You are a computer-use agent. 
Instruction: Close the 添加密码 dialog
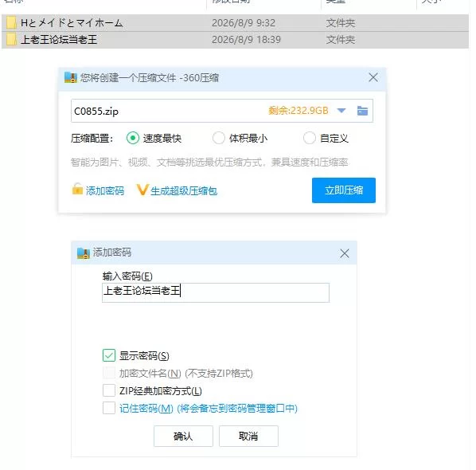[x=344, y=253]
